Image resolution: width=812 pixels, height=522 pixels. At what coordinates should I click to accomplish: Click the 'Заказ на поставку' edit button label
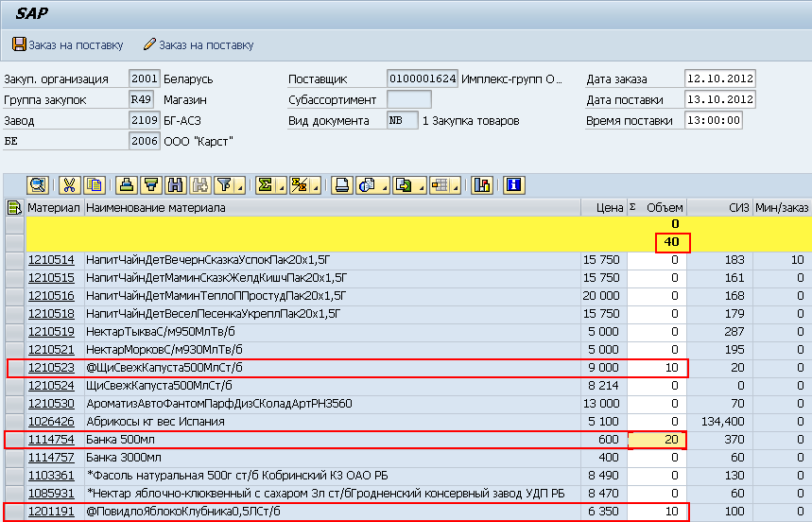point(206,45)
